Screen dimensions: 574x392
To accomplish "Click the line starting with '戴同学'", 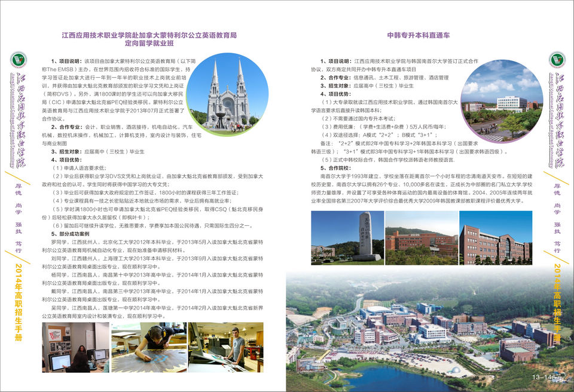I will click(x=157, y=292).
